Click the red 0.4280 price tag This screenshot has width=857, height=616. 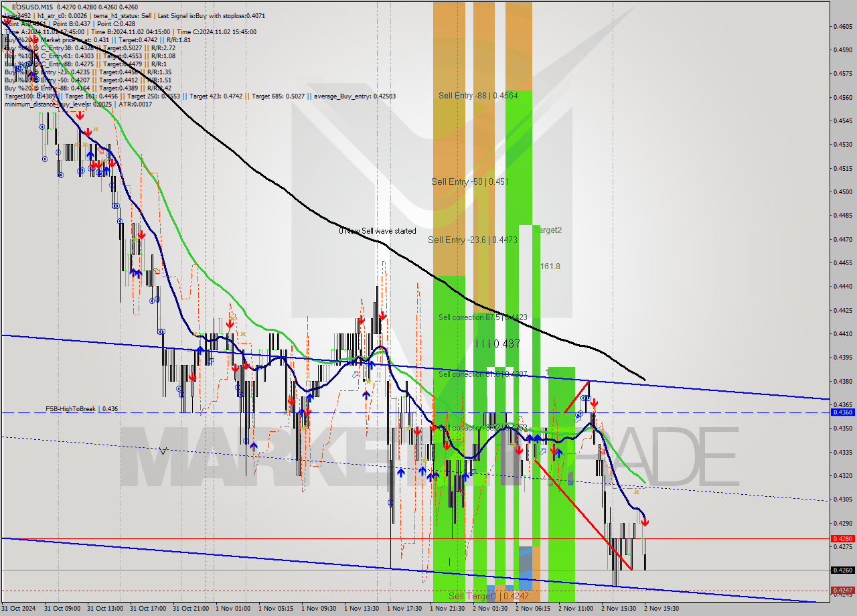tap(842, 538)
